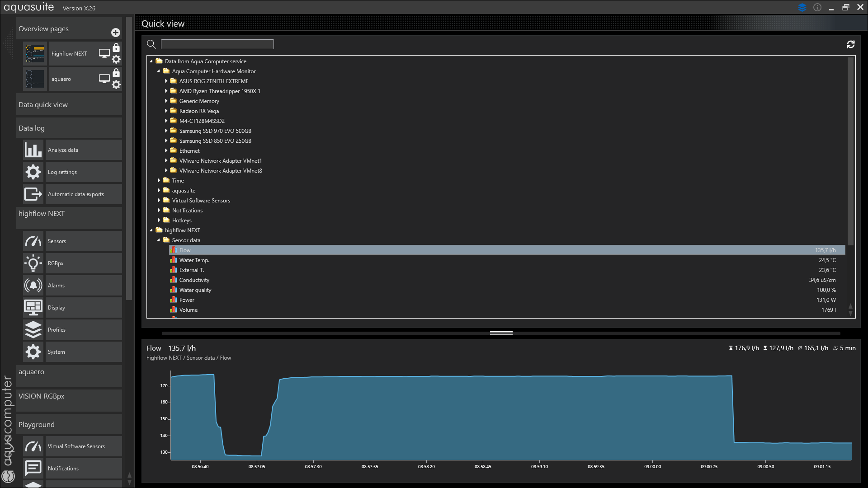The height and width of the screenshot is (488, 868).
Task: Expand the Hotkeys folder node
Action: [159, 220]
